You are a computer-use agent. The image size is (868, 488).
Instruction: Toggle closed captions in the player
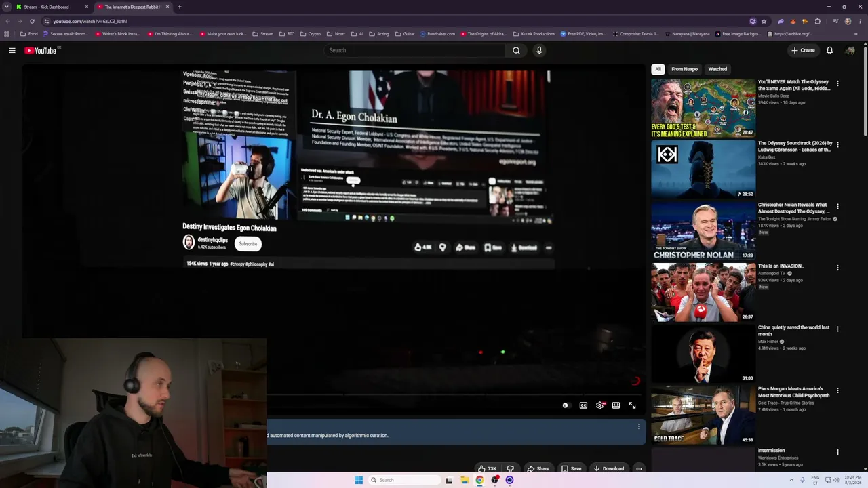(583, 405)
